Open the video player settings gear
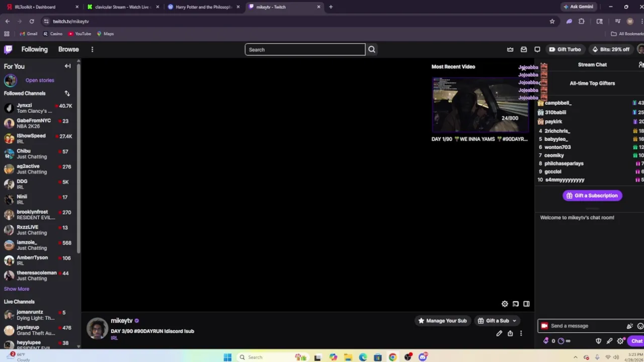 [x=505, y=304]
